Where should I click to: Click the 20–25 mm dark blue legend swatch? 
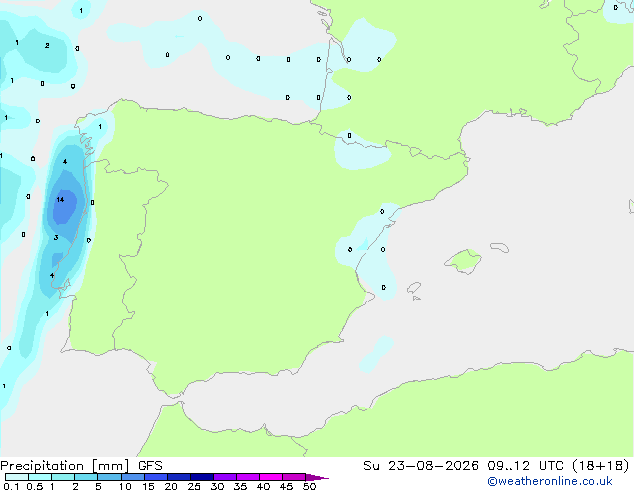point(178,477)
